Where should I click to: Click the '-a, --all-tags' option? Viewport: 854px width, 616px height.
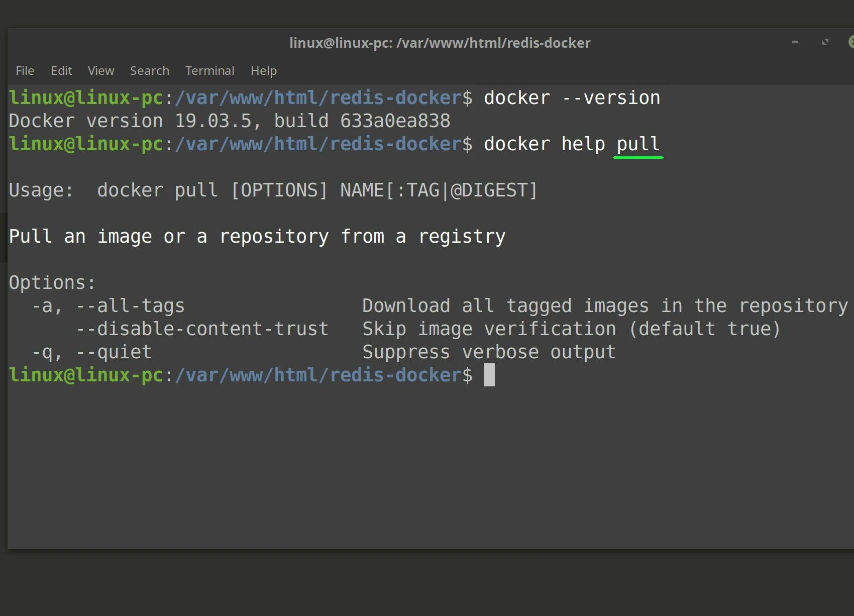[108, 306]
